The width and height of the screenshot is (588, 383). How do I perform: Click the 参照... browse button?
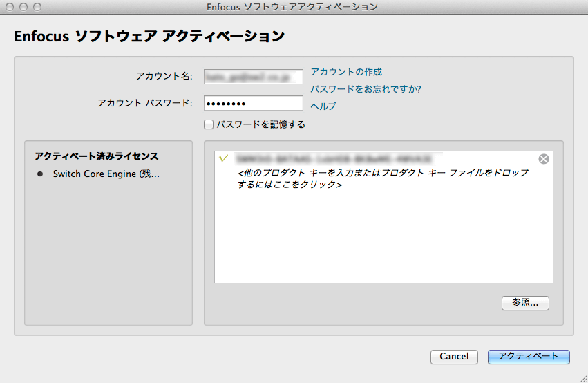click(525, 303)
